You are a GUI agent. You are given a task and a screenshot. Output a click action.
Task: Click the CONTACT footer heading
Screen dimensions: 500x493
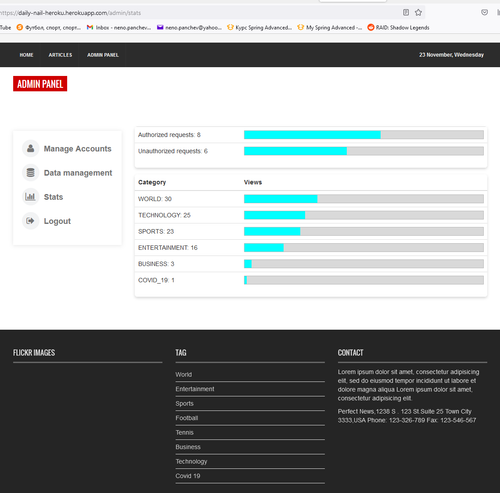pos(350,352)
